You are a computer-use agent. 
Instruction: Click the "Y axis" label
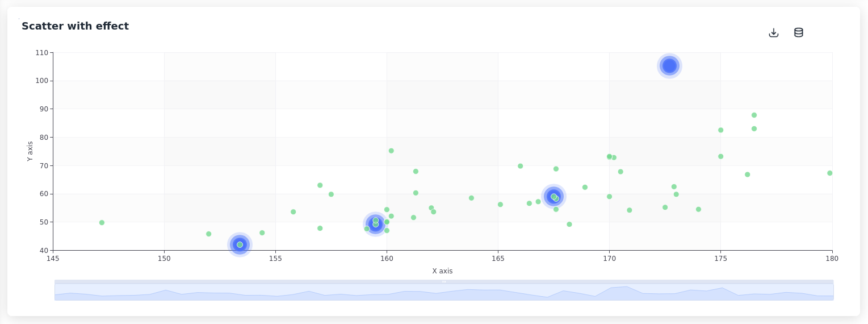pyautogui.click(x=30, y=151)
